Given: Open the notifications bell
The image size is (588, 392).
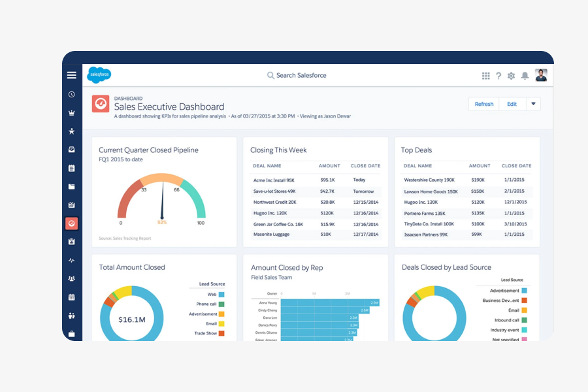Looking at the screenshot, I should coord(525,76).
